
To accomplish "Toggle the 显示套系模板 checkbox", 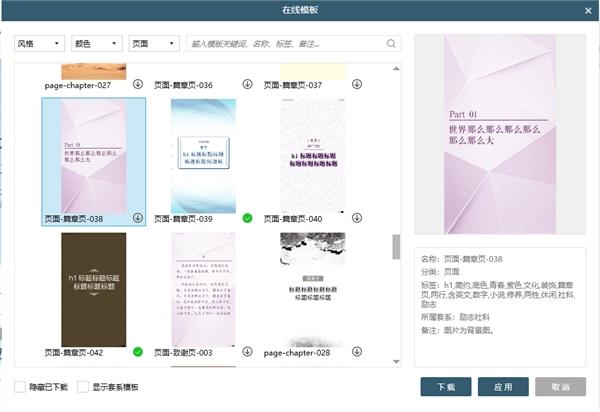I will point(82,387).
